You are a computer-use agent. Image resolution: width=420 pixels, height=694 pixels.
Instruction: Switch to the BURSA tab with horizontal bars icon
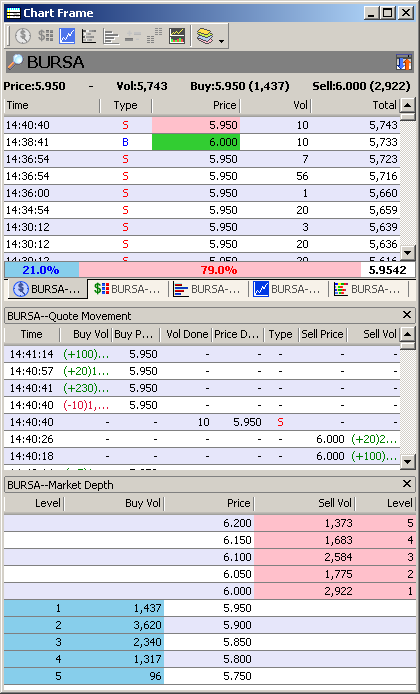pyautogui.click(x=208, y=289)
